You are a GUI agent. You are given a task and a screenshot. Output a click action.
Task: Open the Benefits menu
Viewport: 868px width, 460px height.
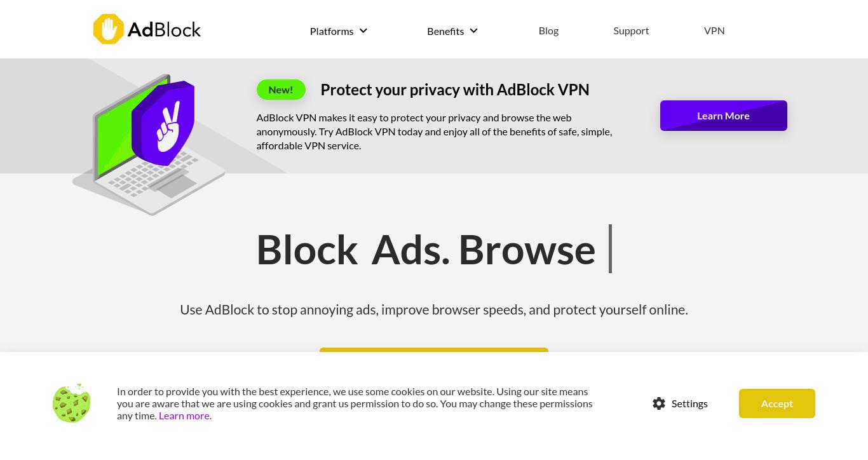point(452,31)
